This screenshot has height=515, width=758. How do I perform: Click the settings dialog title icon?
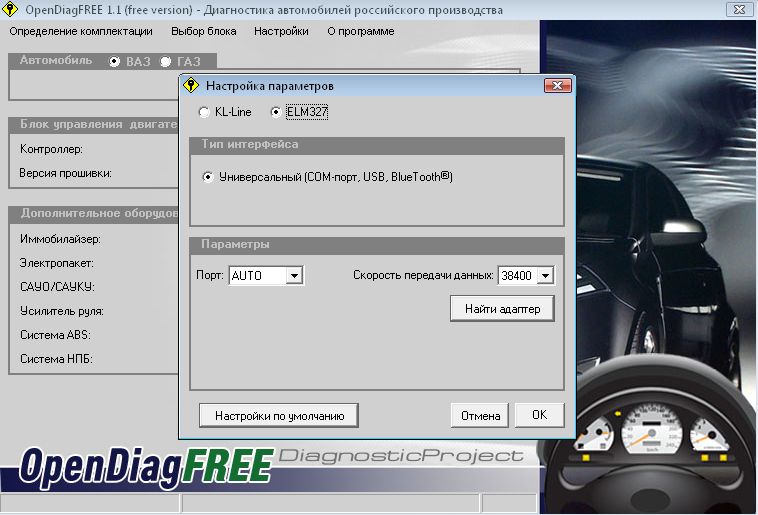pos(191,86)
